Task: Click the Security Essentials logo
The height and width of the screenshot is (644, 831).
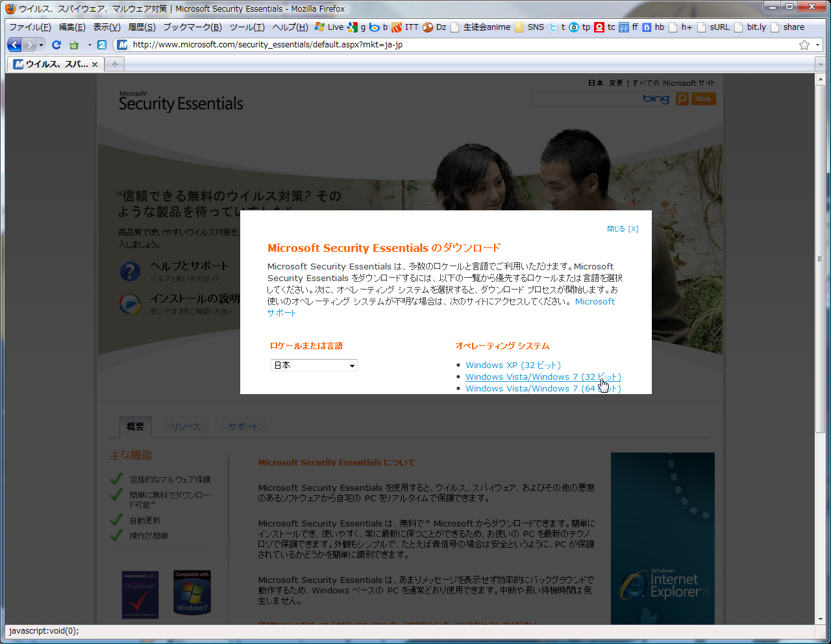Action: (x=181, y=102)
